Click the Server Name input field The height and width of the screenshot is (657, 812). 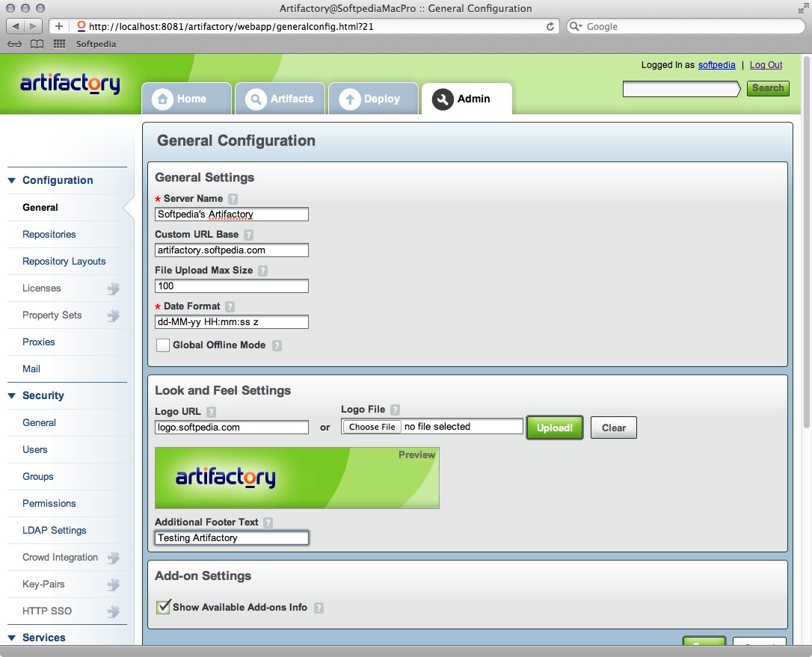tap(232, 215)
